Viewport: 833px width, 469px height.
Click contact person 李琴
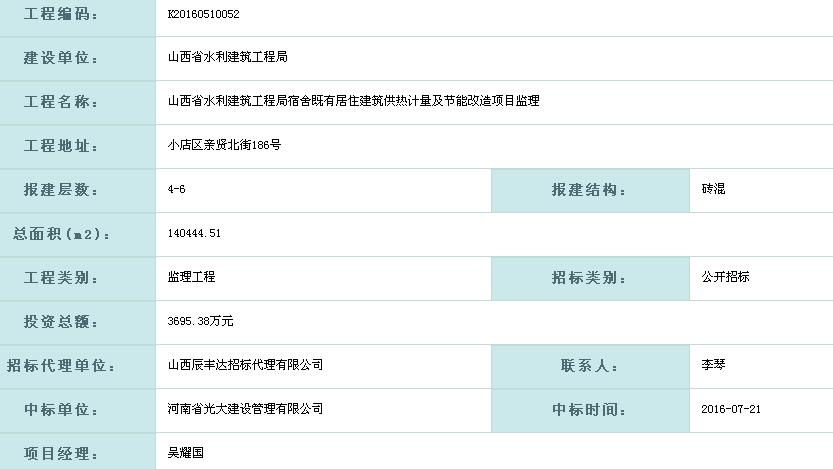[713, 365]
